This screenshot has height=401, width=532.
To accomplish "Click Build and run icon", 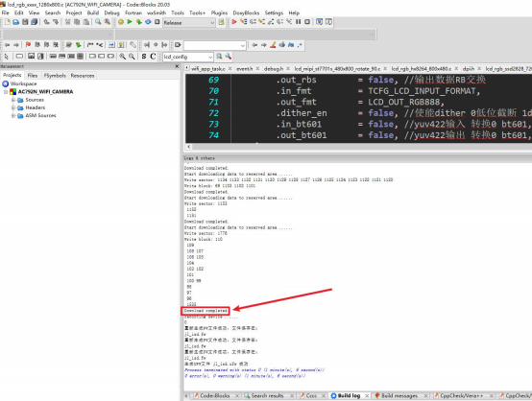I will pos(139,22).
